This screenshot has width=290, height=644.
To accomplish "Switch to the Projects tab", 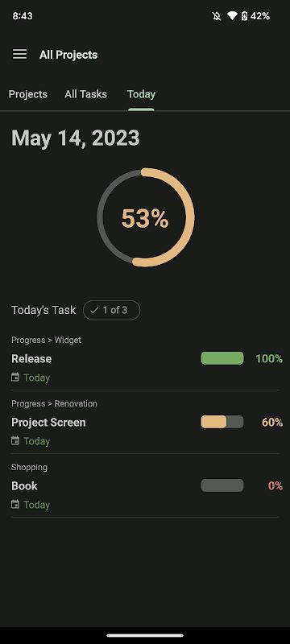I will (x=28, y=94).
